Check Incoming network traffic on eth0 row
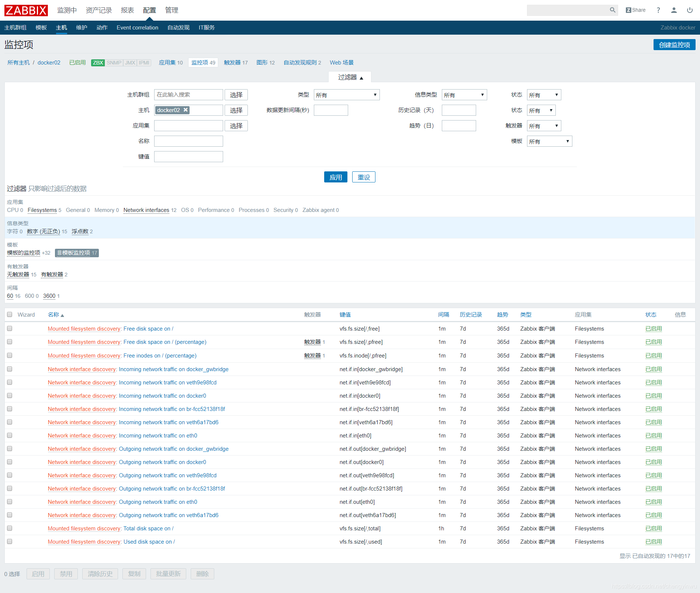700x593 pixels. tap(10, 435)
